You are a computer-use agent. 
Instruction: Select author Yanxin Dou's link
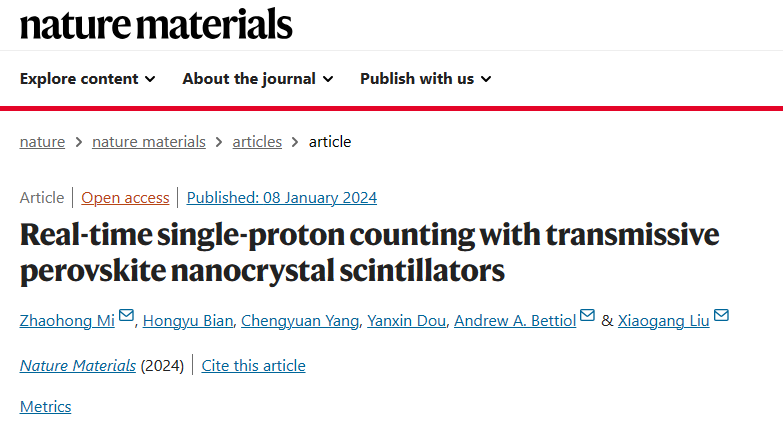(406, 321)
